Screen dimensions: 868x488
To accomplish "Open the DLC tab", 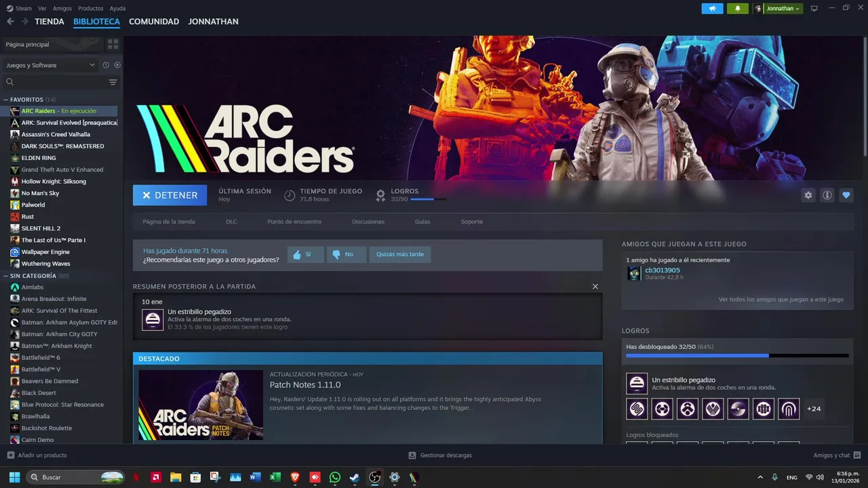I will [231, 222].
